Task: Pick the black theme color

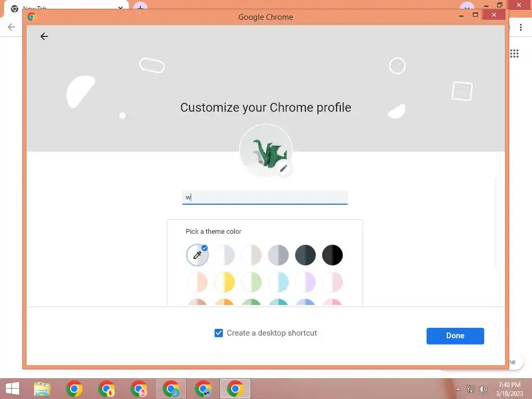Action: click(x=332, y=255)
